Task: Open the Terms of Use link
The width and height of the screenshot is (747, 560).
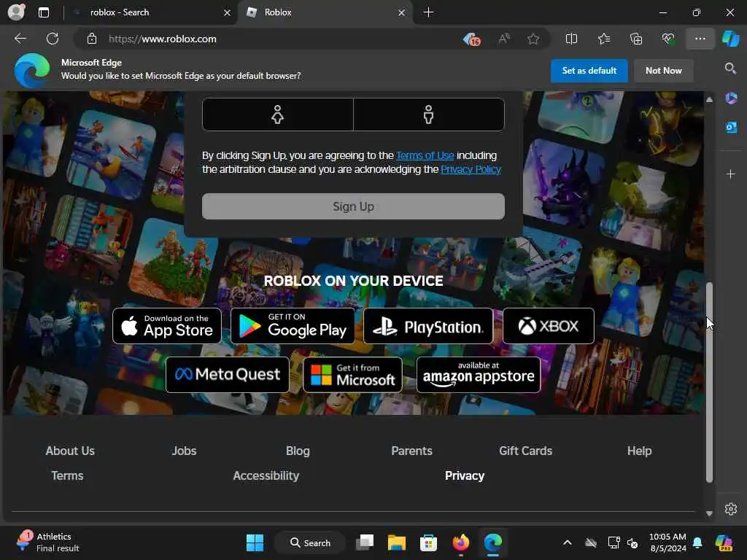Action: click(x=425, y=156)
